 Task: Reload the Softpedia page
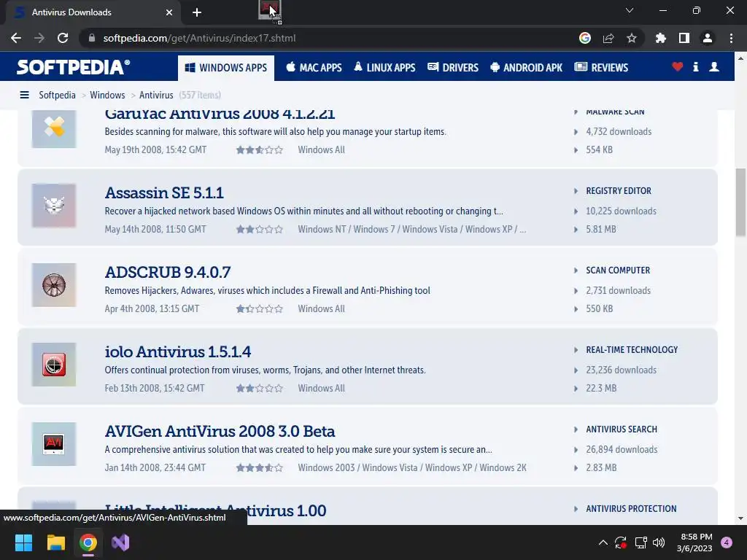pos(63,38)
